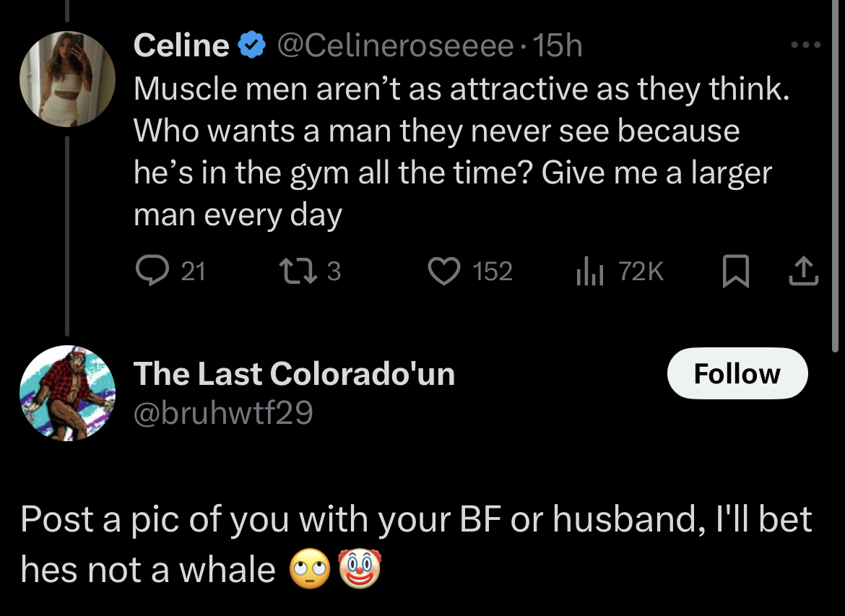Screen dimensions: 845x616
Task: Click the 72K views count
Action: (x=641, y=272)
